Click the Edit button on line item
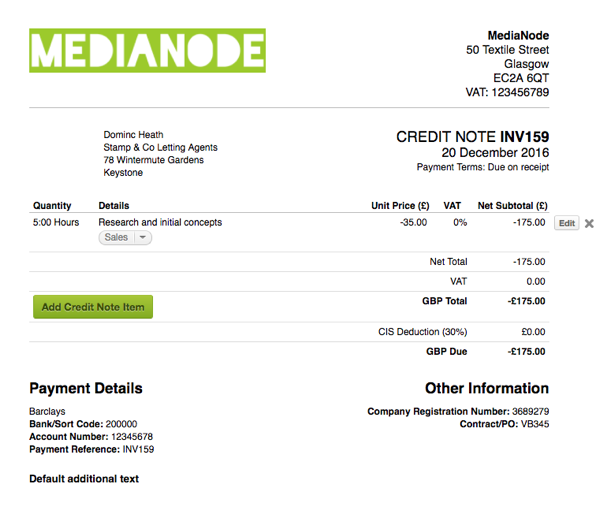The image size is (600, 522). (566, 223)
